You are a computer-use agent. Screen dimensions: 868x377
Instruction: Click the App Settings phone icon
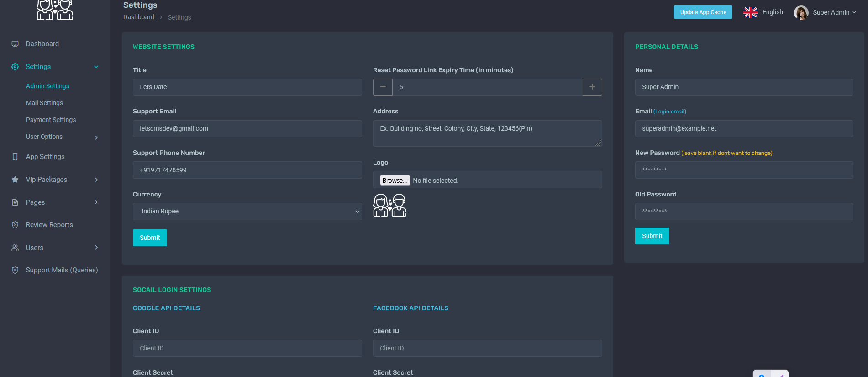pyautogui.click(x=15, y=157)
